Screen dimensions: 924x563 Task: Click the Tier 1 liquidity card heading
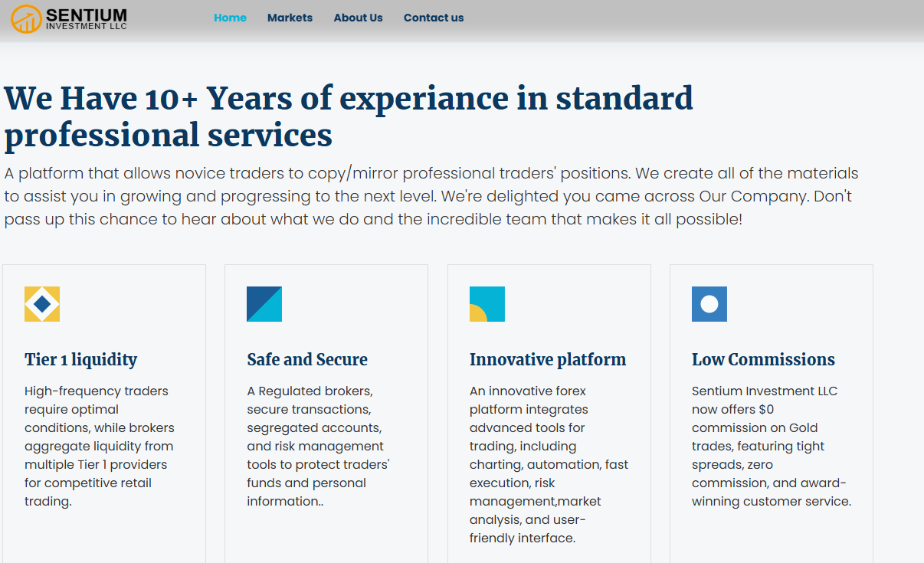click(x=80, y=359)
